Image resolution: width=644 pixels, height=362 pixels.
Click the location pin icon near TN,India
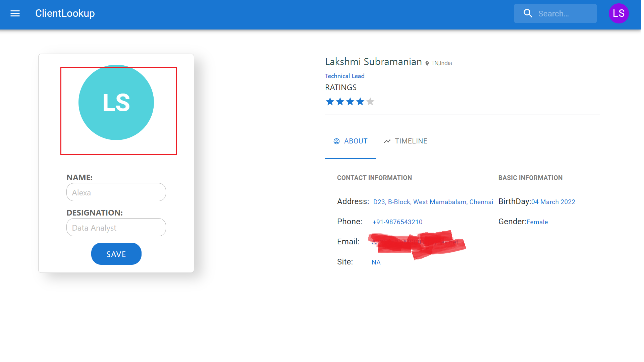click(x=427, y=63)
